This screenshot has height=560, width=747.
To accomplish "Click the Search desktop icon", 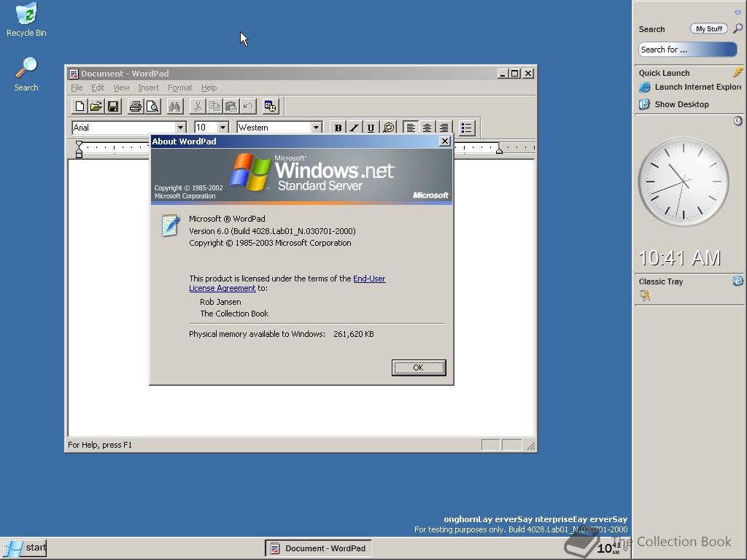I will (x=26, y=74).
